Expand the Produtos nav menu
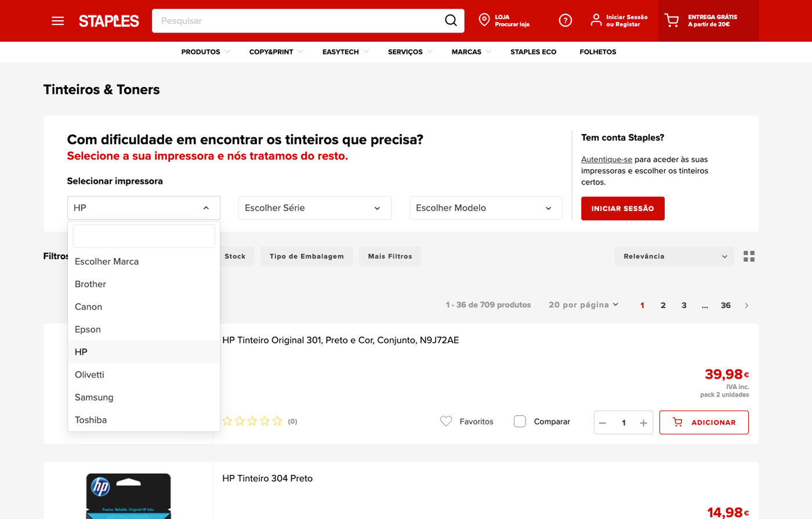The width and height of the screenshot is (812, 519). pos(205,52)
